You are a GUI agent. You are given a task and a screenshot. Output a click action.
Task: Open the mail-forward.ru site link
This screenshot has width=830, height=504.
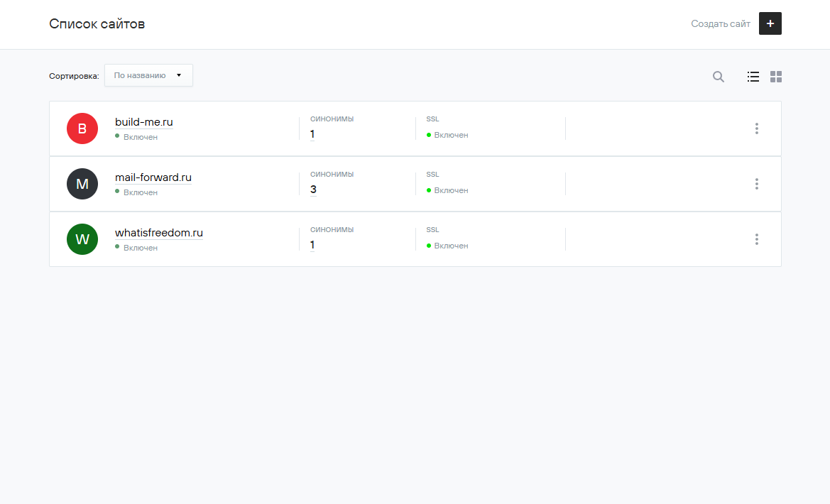point(153,177)
